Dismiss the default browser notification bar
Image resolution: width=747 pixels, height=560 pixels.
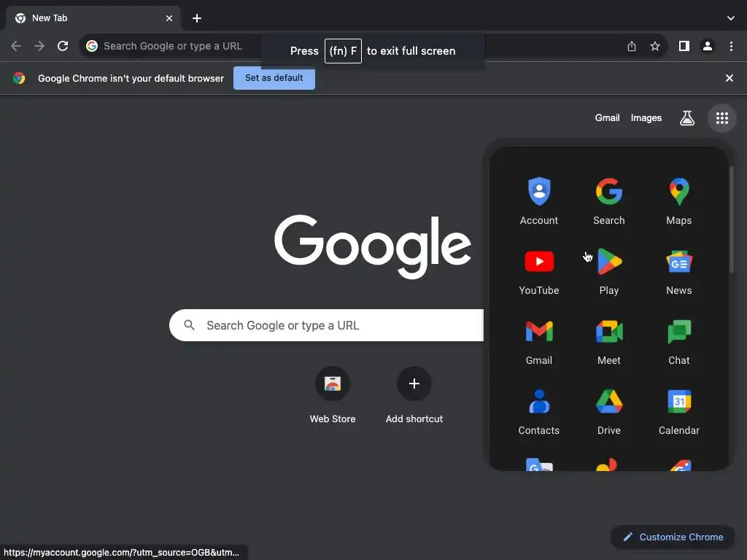point(729,78)
